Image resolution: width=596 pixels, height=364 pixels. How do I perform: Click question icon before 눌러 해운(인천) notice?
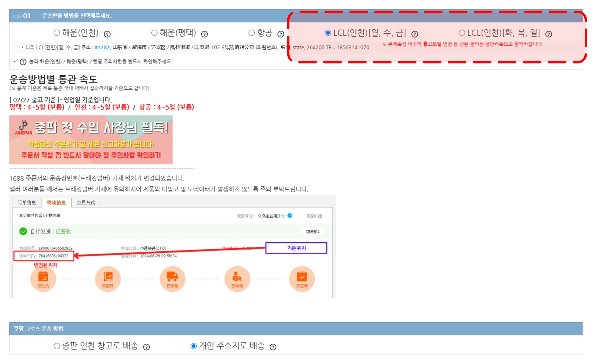[x=23, y=62]
